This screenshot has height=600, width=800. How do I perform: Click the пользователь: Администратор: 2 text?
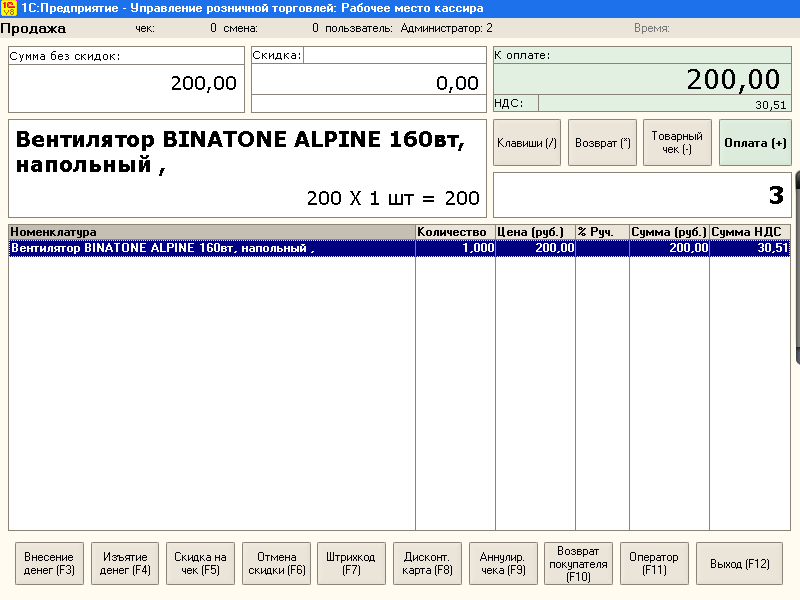click(409, 28)
